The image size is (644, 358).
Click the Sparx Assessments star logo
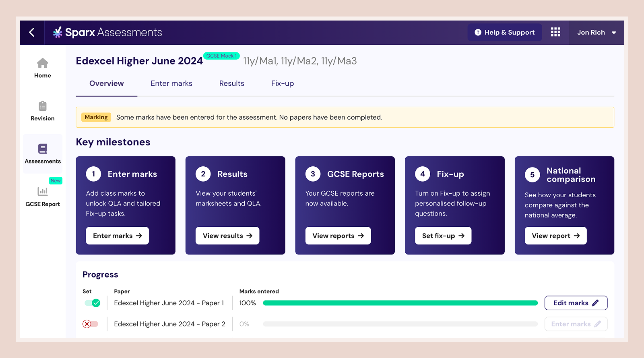tap(58, 32)
